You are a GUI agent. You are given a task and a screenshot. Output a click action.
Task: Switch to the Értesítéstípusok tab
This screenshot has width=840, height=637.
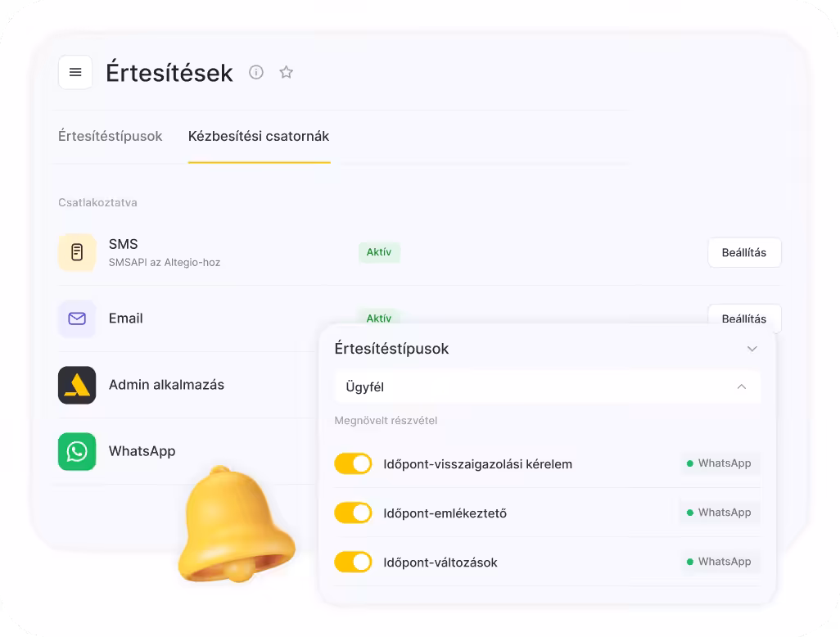pyautogui.click(x=111, y=136)
